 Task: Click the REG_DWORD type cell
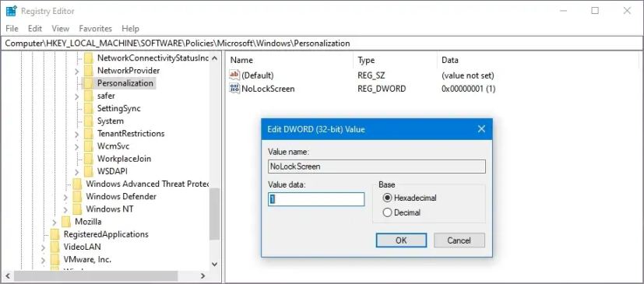click(382, 88)
